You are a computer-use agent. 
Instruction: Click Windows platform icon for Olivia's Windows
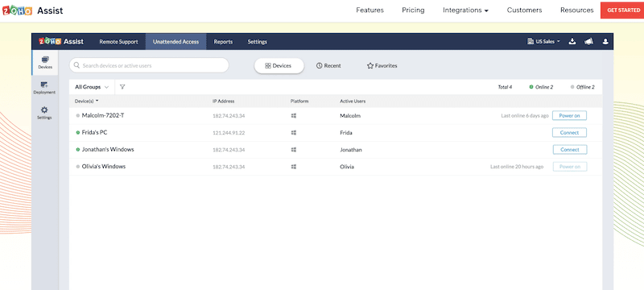coord(294,167)
